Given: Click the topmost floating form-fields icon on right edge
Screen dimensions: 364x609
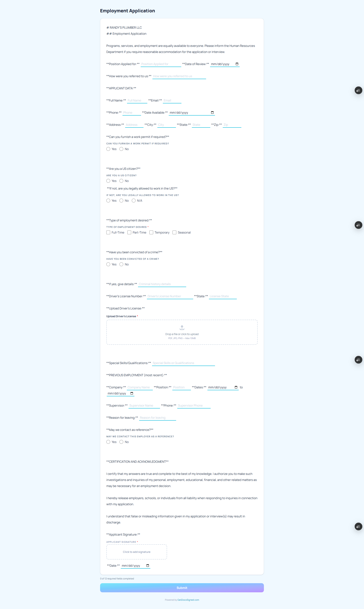Looking at the screenshot, I should pos(358,90).
